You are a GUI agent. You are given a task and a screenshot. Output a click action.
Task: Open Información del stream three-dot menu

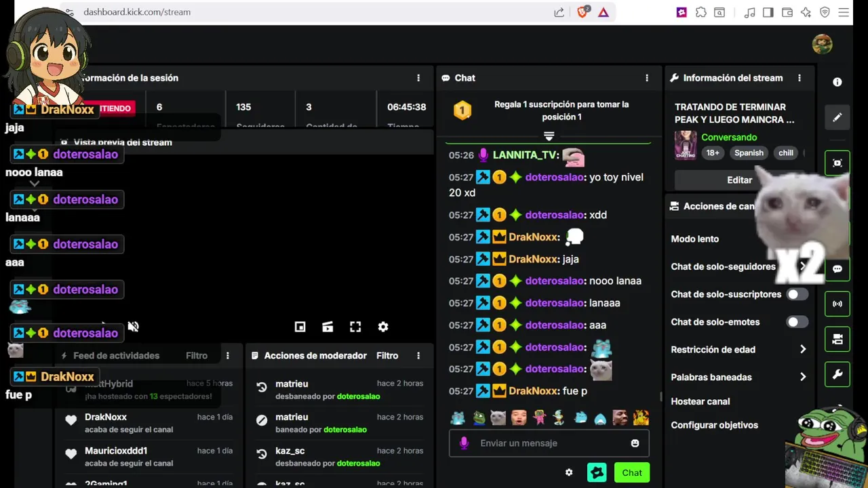pos(800,78)
